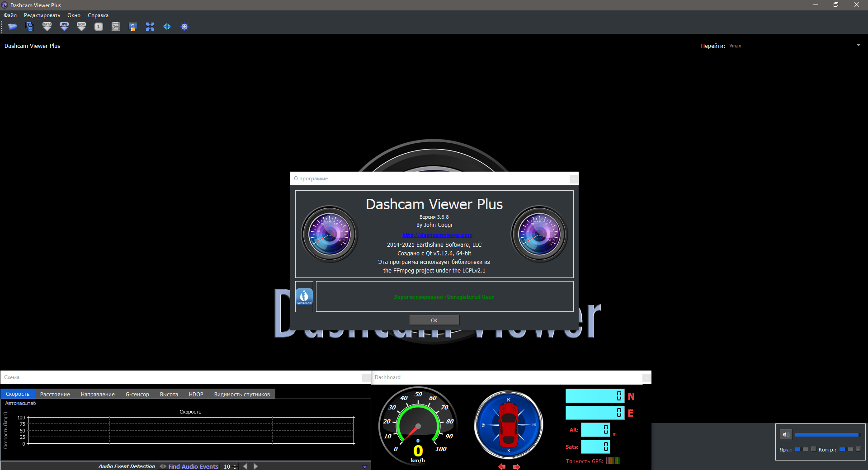The width and height of the screenshot is (868, 470).
Task: Click the compass with red car
Action: point(509,425)
